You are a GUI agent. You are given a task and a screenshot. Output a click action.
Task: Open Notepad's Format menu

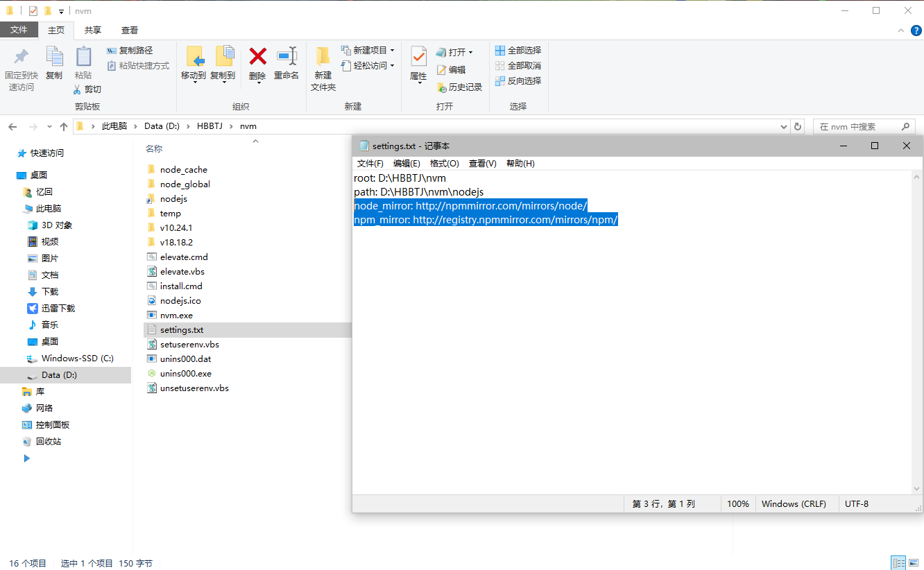444,164
